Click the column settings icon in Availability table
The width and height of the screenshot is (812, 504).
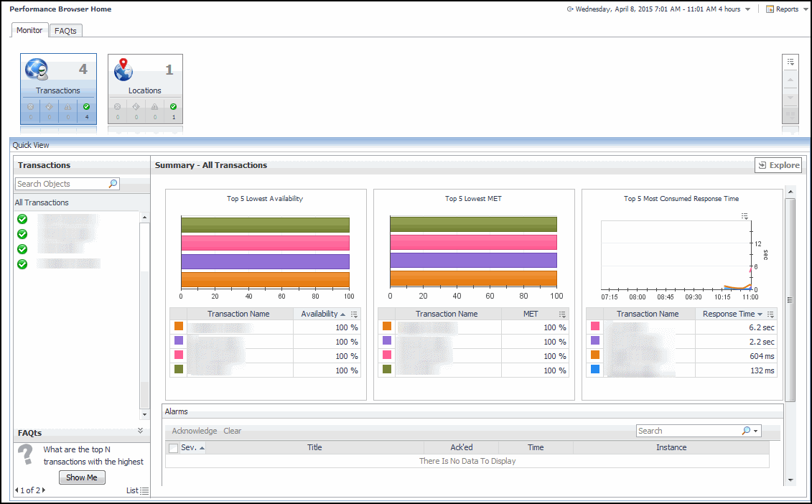(354, 314)
